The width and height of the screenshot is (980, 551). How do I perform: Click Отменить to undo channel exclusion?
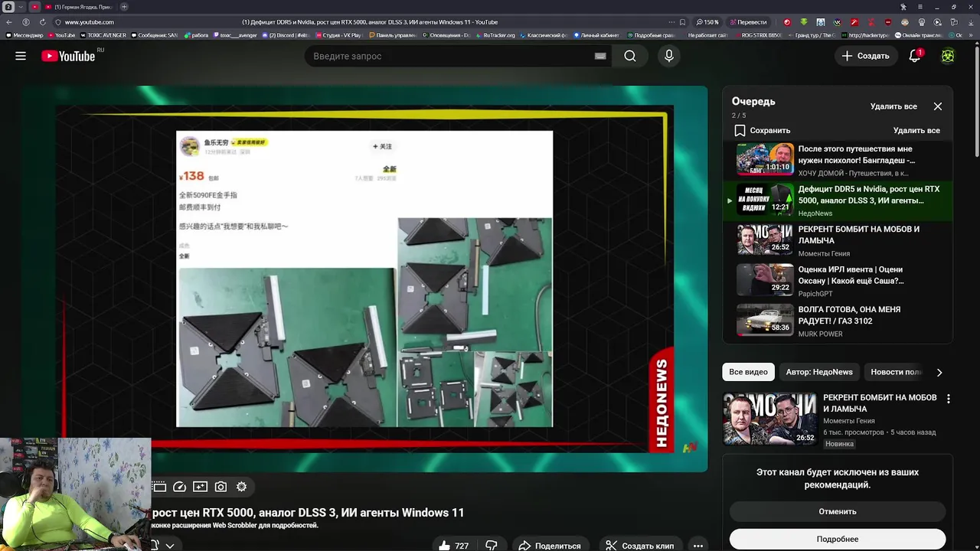pyautogui.click(x=838, y=511)
